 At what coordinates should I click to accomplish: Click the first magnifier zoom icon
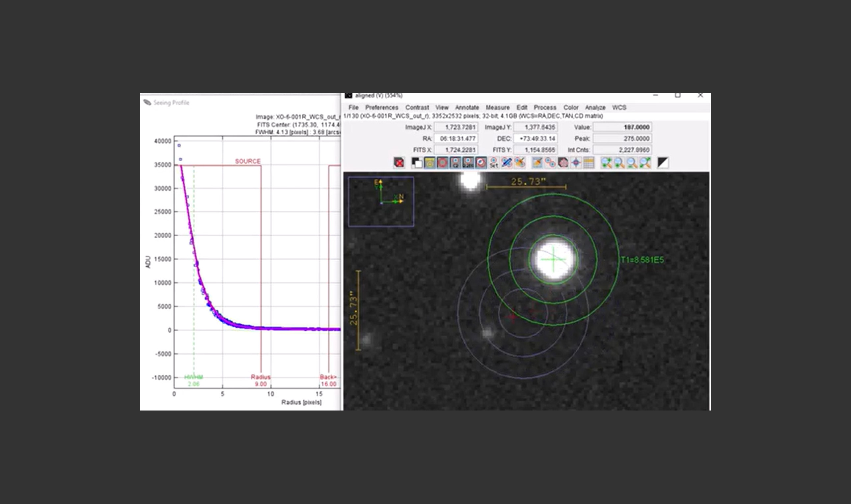(x=606, y=163)
